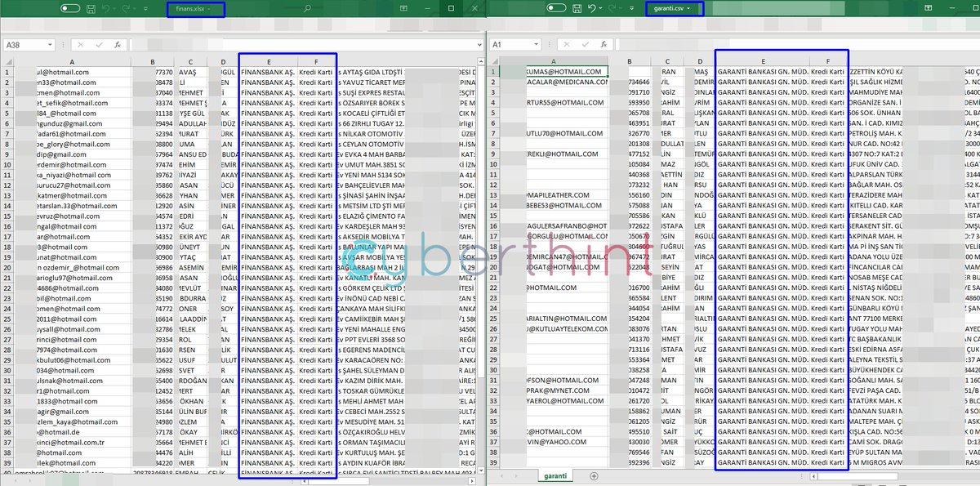Click Undo arrow in garanti.csv window
The height and width of the screenshot is (486, 980).
pos(593,8)
